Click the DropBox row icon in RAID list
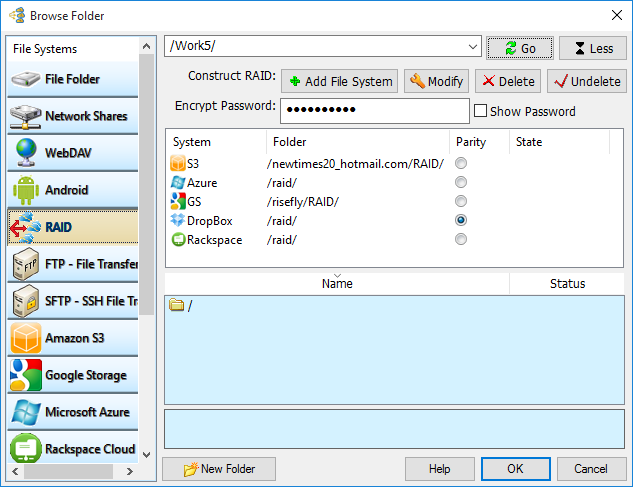Viewport: 633px width, 487px height. pos(178,220)
